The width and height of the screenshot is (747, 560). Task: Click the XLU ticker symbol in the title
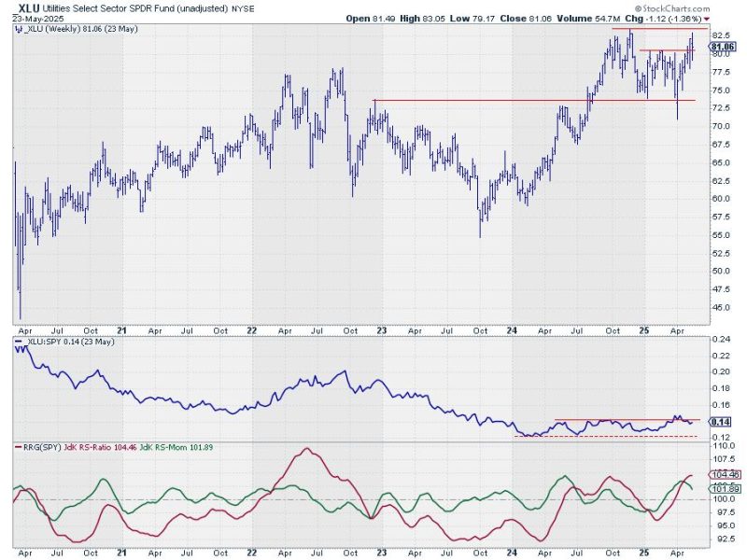pos(29,8)
